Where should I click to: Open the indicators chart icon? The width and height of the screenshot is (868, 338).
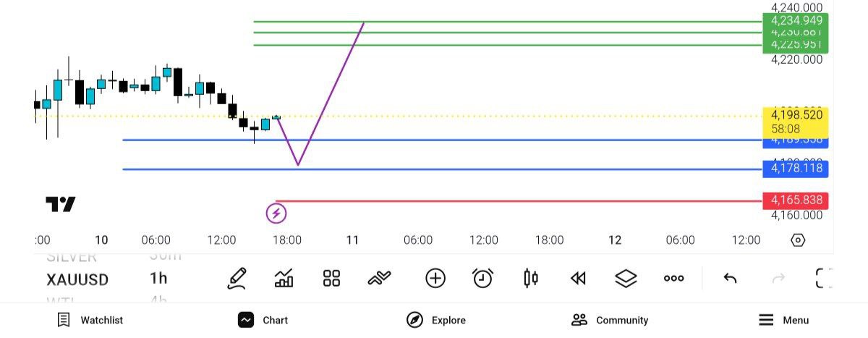click(x=284, y=278)
